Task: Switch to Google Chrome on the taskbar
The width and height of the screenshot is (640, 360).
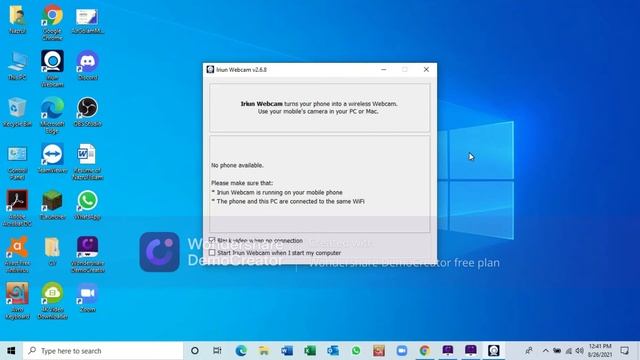Action: coord(424,351)
